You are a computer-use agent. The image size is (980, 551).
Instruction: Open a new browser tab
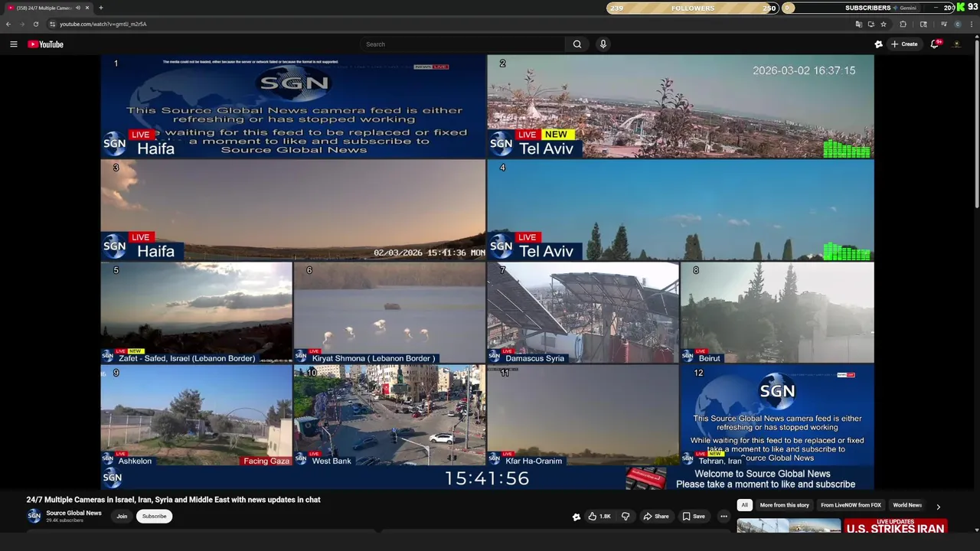pyautogui.click(x=101, y=8)
